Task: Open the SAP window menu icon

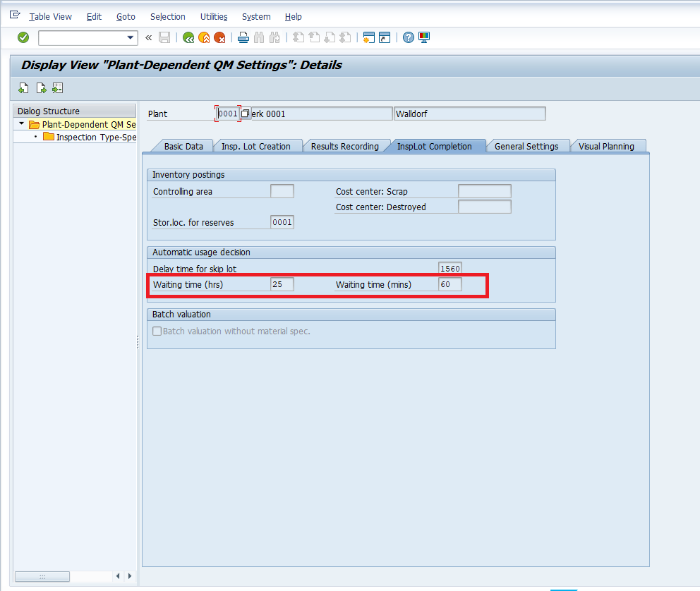Action: click(15, 16)
